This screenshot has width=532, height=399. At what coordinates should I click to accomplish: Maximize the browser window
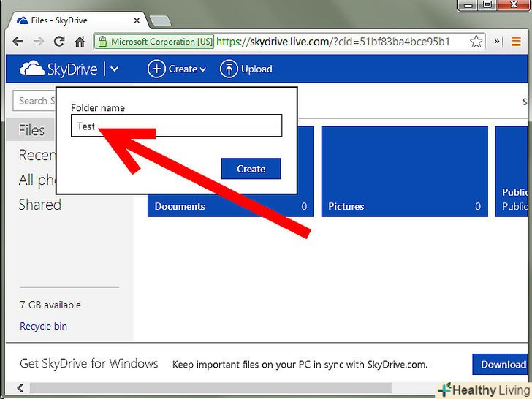point(487,4)
